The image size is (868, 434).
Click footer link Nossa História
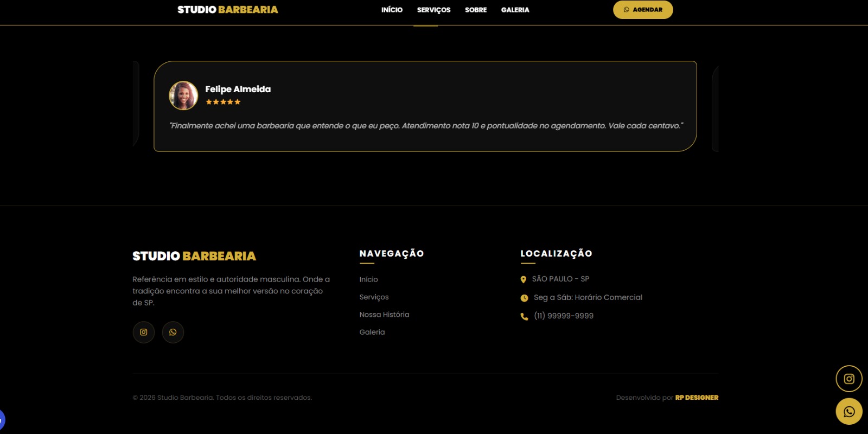click(x=384, y=315)
